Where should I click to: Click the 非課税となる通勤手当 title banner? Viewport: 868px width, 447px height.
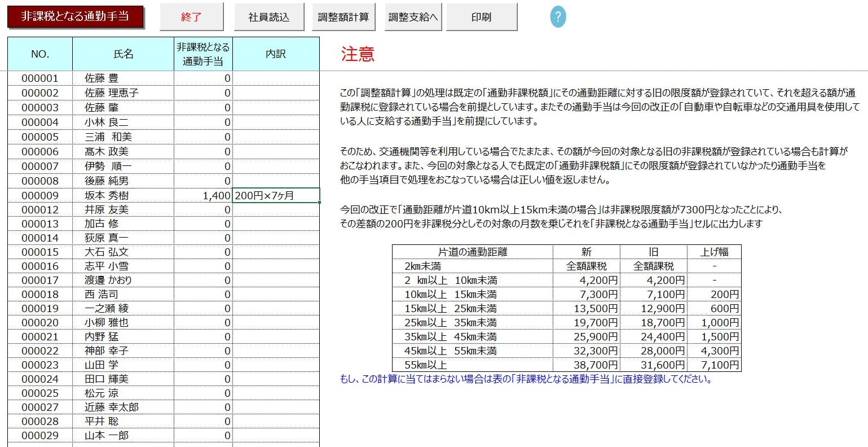point(77,16)
